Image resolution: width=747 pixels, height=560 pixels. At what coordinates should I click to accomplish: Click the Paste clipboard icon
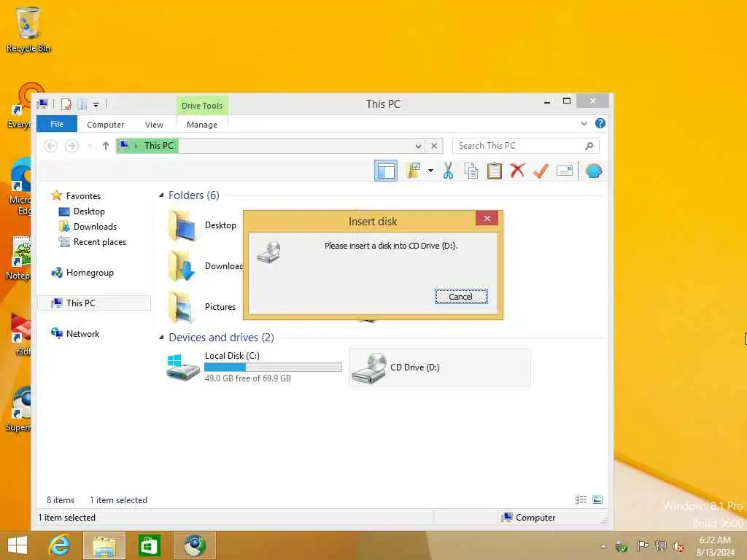click(x=494, y=171)
